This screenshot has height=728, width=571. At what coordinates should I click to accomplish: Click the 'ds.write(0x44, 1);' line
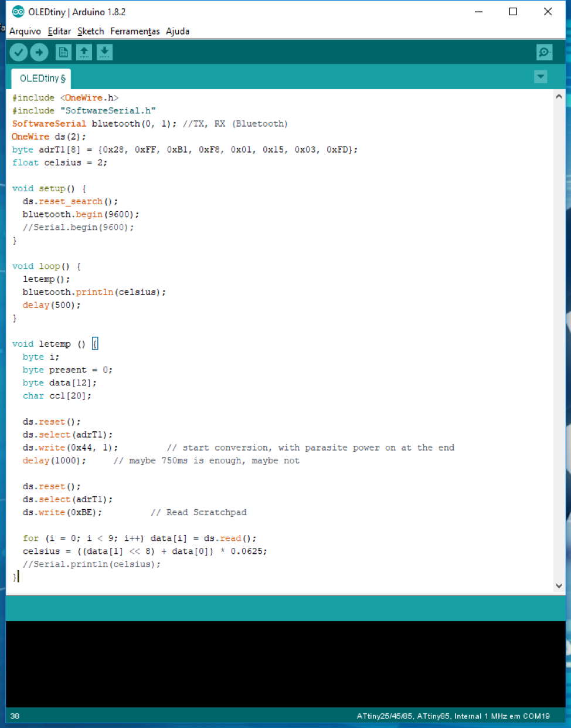coord(70,448)
